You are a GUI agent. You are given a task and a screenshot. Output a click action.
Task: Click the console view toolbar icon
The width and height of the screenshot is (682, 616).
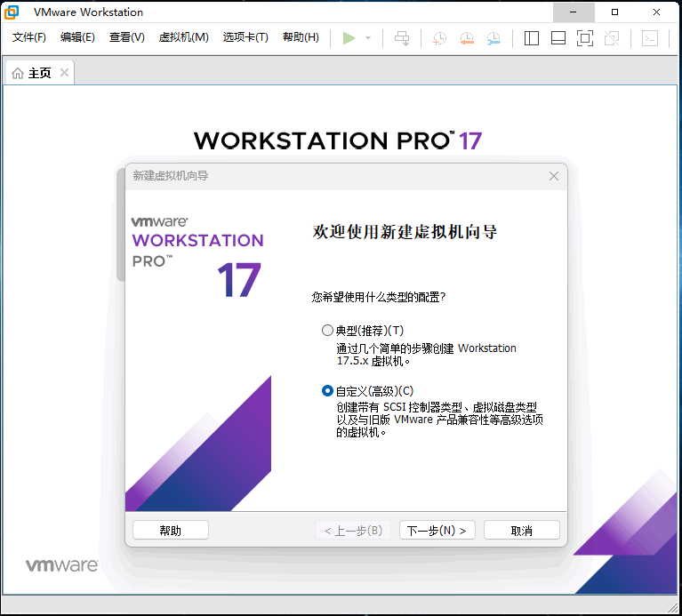pos(650,38)
